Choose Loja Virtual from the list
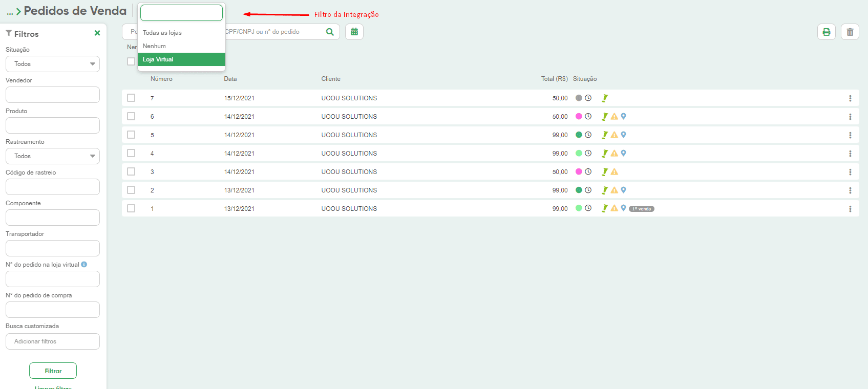The image size is (868, 389). tap(181, 59)
